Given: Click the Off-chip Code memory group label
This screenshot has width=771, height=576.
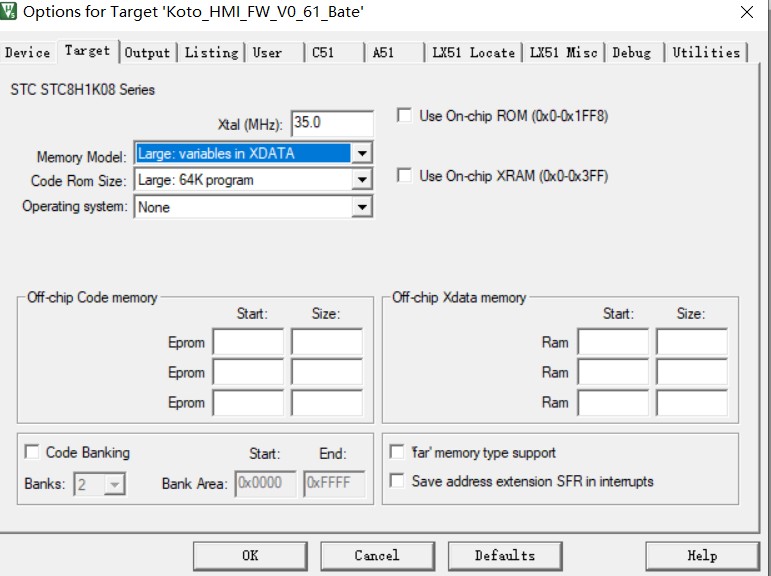Looking at the screenshot, I should click(92, 297).
